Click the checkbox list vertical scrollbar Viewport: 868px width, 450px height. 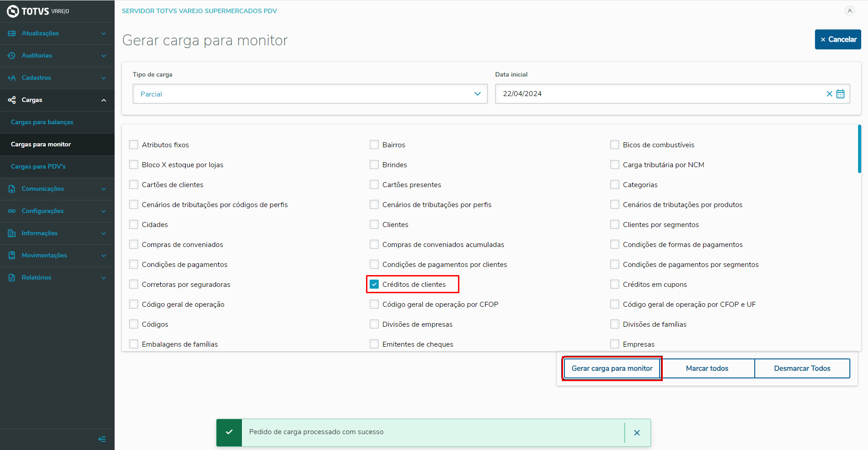[x=859, y=149]
